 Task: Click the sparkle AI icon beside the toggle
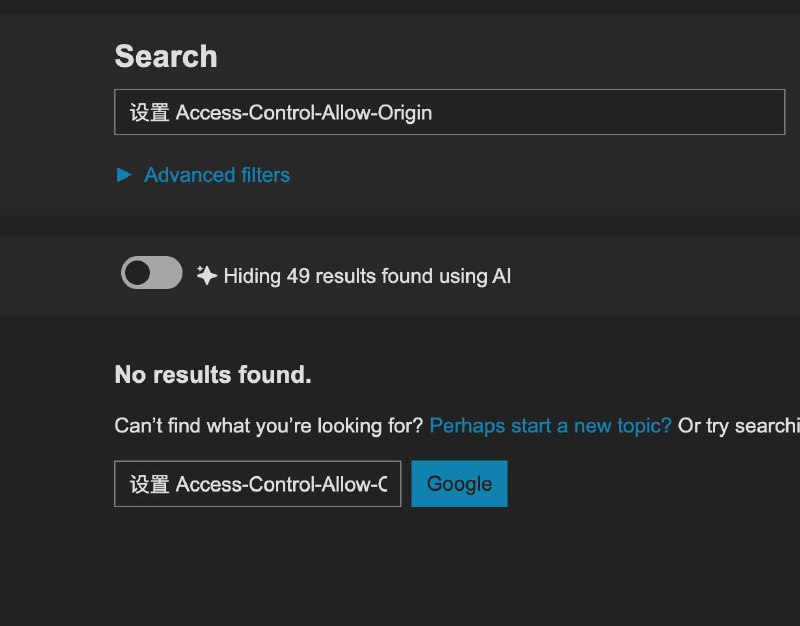point(206,275)
